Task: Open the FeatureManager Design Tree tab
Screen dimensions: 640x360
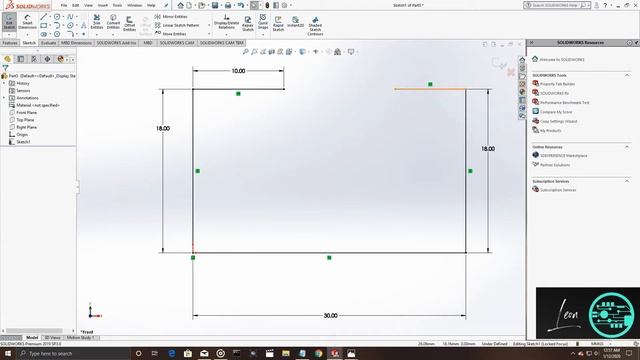Action: pyautogui.click(x=7, y=59)
